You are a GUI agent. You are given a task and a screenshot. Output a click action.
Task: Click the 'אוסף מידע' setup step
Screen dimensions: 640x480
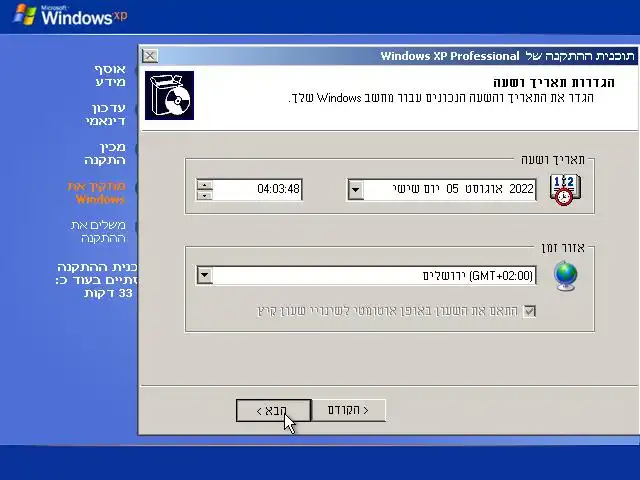[x=110, y=75]
